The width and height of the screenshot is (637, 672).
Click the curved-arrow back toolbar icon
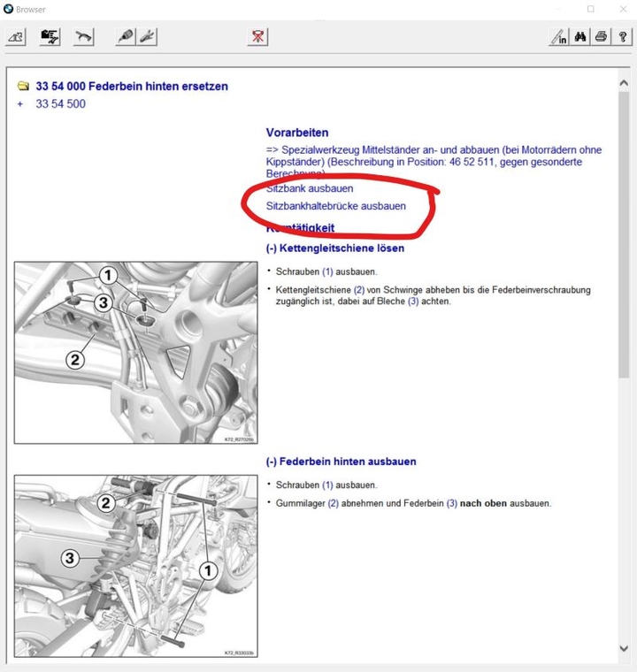[83, 37]
